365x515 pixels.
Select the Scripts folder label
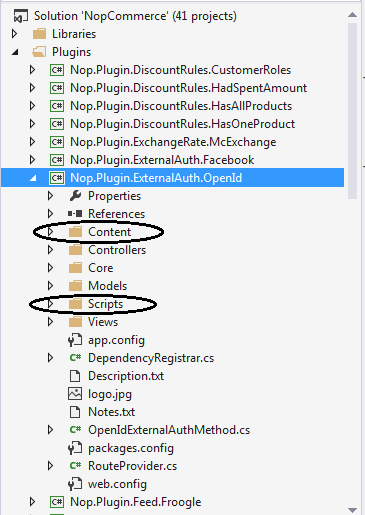(x=105, y=304)
